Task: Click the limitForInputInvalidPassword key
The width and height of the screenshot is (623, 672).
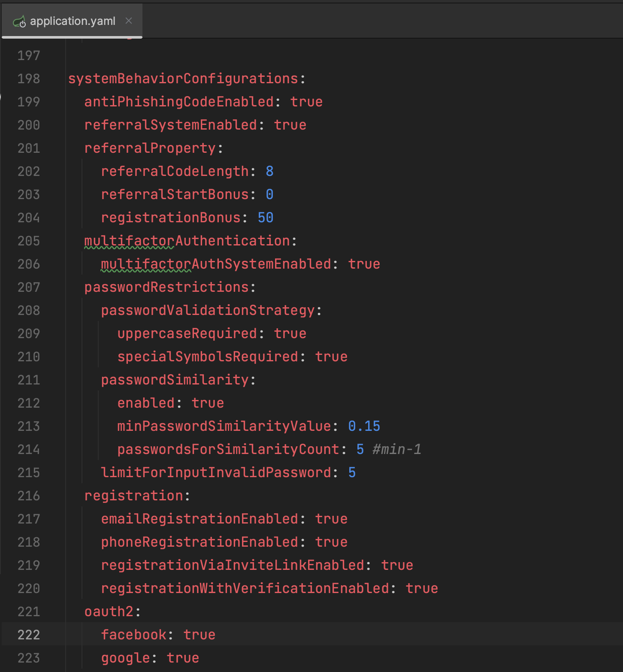Action: click(216, 472)
